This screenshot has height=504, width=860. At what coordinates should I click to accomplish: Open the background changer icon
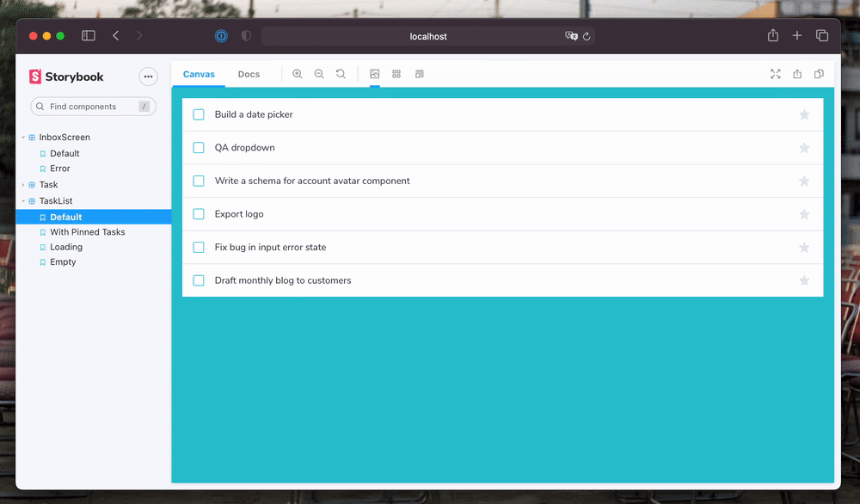pyautogui.click(x=375, y=74)
